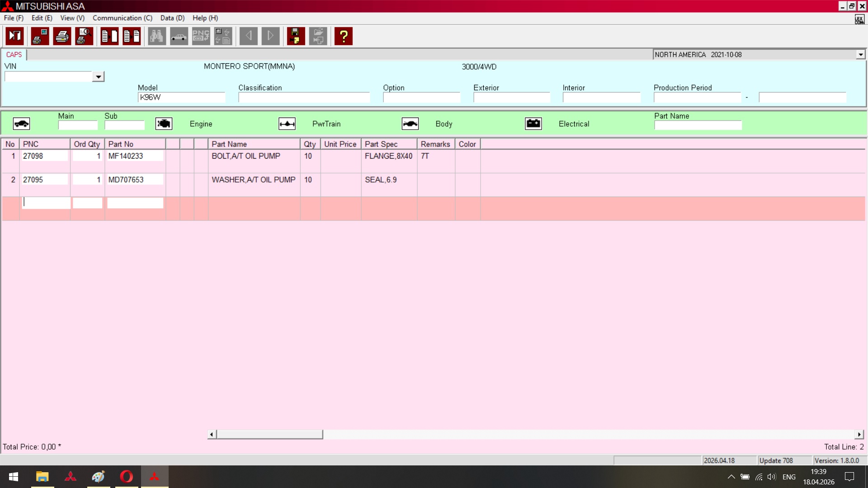The height and width of the screenshot is (488, 868).
Task: Click the Unit Price column header
Action: 340,144
